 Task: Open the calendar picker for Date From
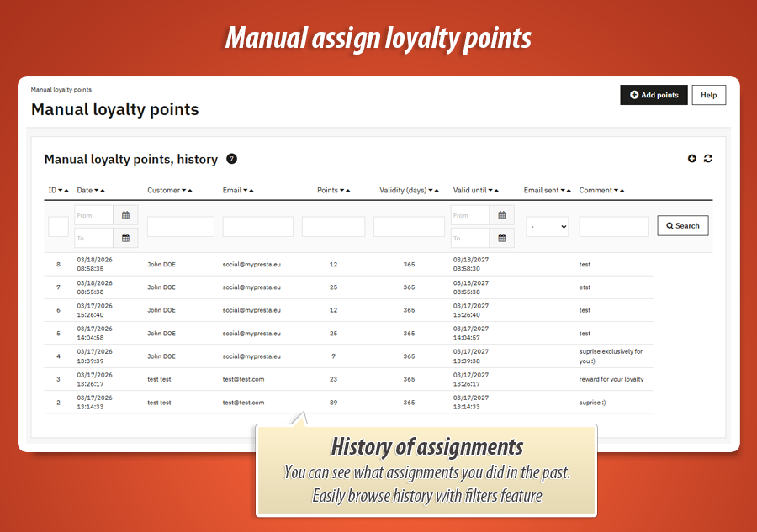[124, 215]
